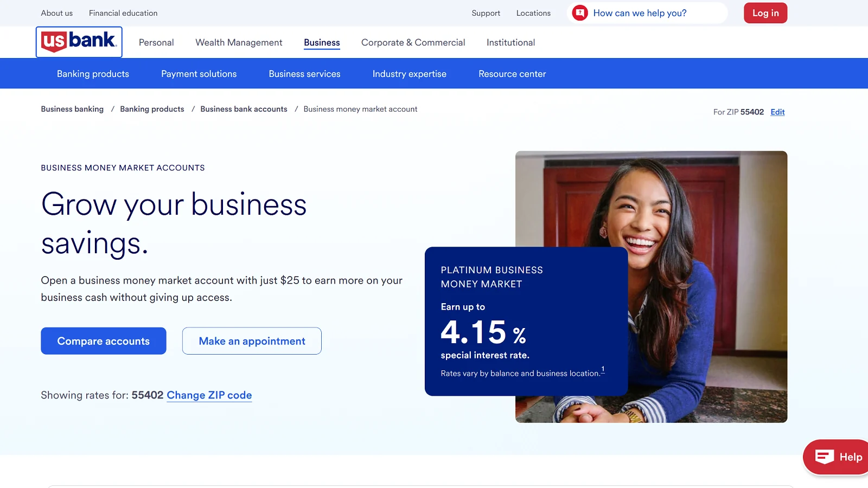Open Corporate & Commercial tab
This screenshot has height=488, width=868.
413,42
